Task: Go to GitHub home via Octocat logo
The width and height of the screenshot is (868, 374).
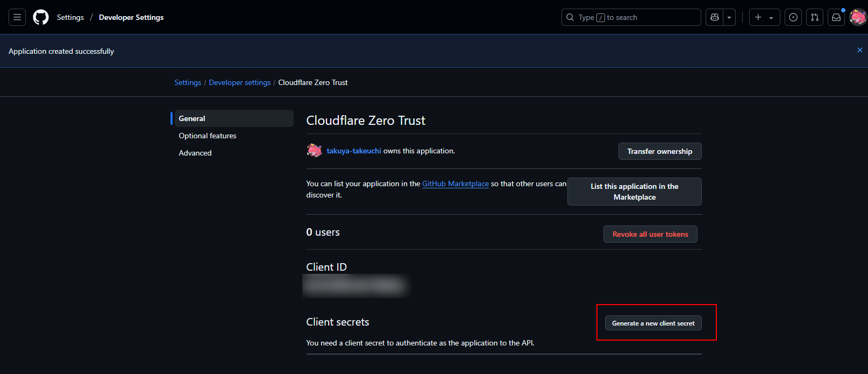Action: coord(41,17)
